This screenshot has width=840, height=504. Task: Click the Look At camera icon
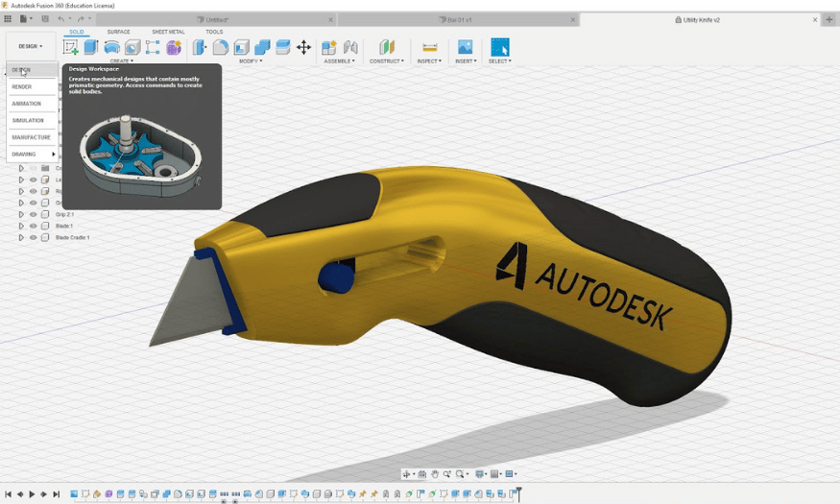click(422, 474)
